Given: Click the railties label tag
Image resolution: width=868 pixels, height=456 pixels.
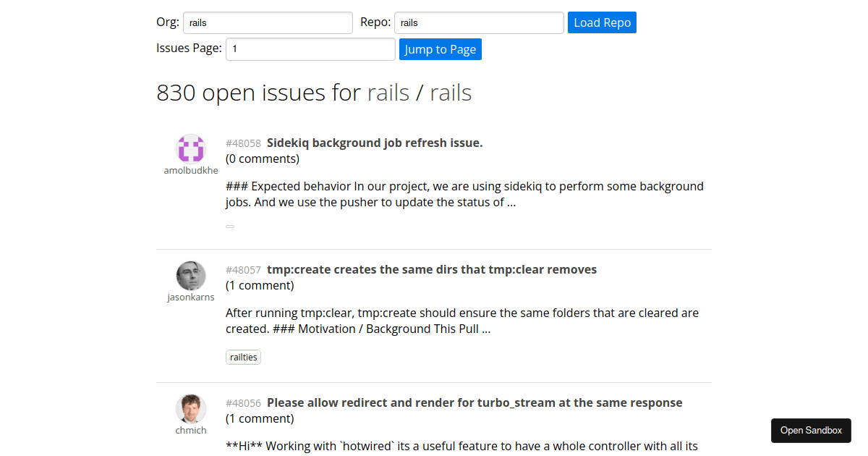Looking at the screenshot, I should click(x=243, y=357).
